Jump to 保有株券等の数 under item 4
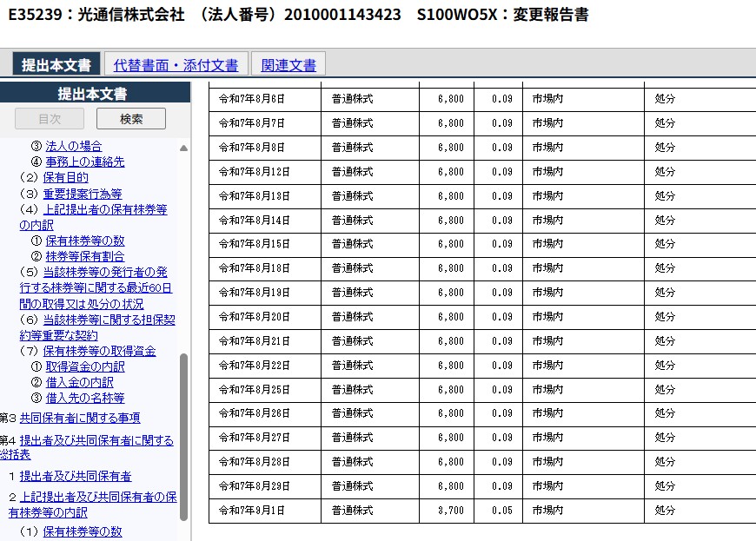The height and width of the screenshot is (541, 756). click(x=85, y=241)
